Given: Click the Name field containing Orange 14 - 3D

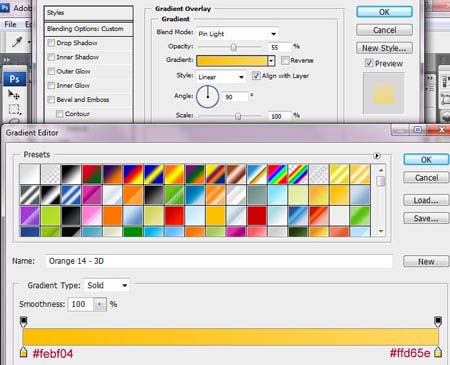Looking at the screenshot, I should point(219,261).
